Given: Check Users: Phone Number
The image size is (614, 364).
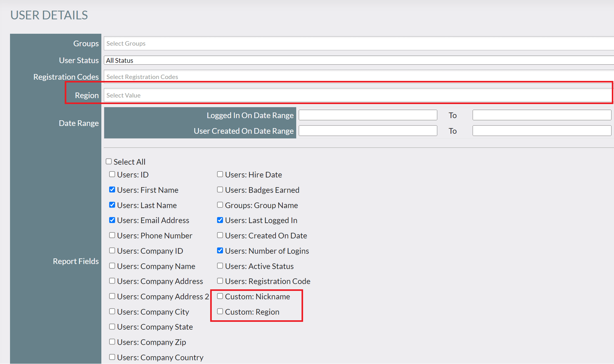Looking at the screenshot, I should pos(112,235).
